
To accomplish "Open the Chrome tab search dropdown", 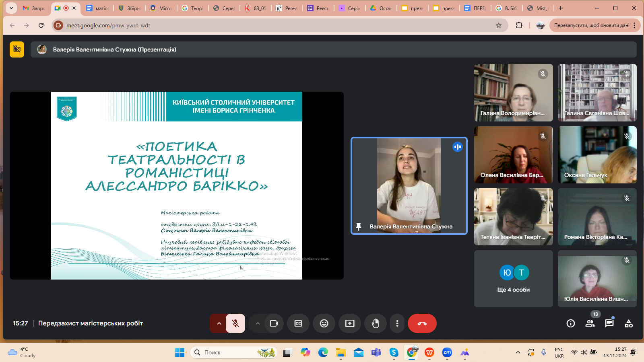I will pyautogui.click(x=11, y=8).
